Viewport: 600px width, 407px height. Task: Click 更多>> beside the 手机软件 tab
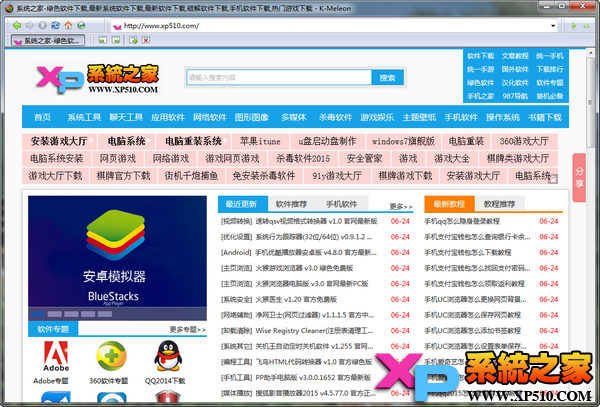coord(401,207)
